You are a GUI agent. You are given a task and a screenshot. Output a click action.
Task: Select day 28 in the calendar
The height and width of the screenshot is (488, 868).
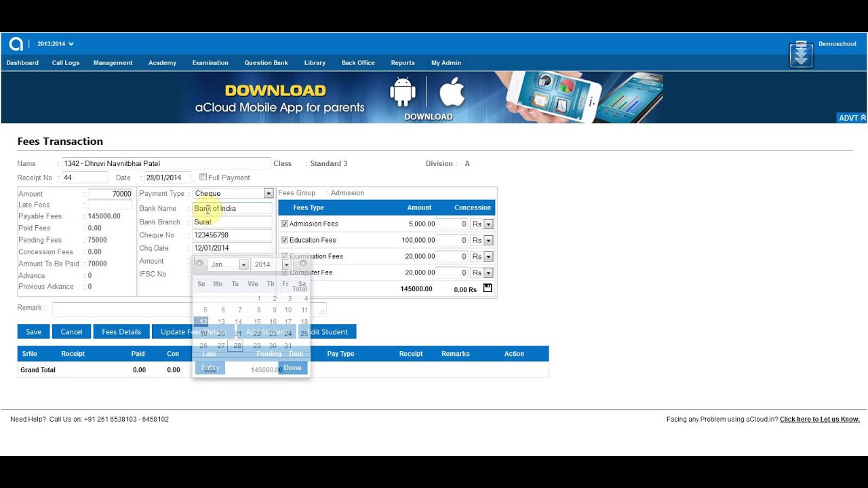point(235,346)
